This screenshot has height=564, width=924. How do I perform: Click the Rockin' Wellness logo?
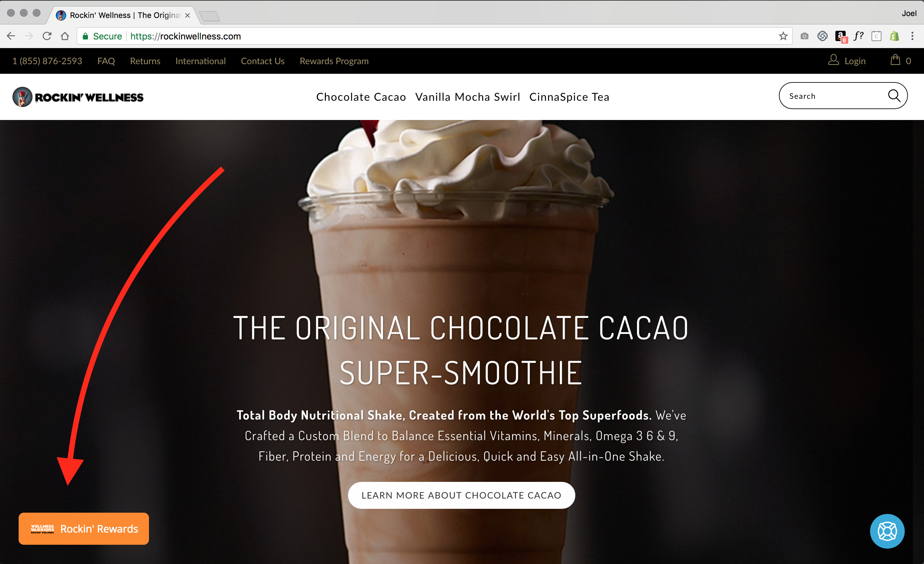tap(78, 97)
